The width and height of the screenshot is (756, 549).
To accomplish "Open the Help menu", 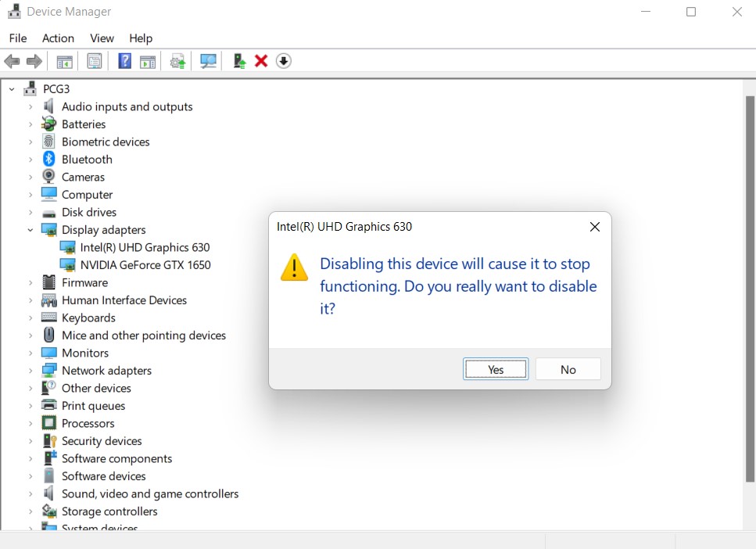I will (x=141, y=38).
